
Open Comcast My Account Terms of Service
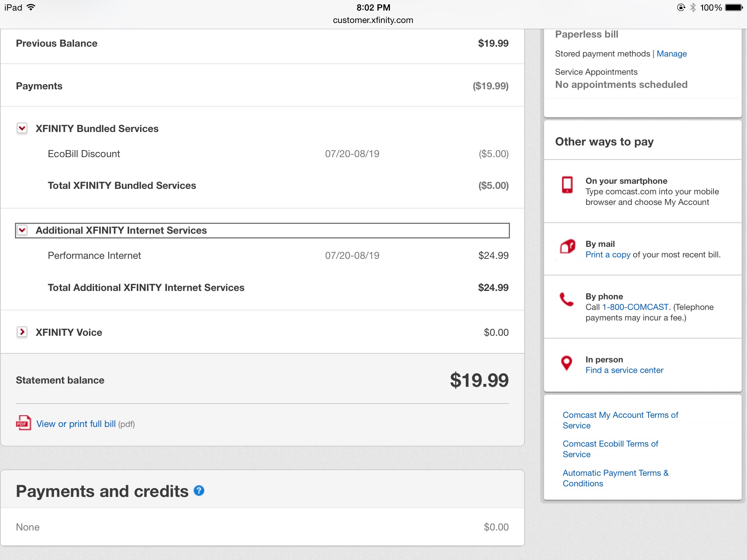coord(620,420)
